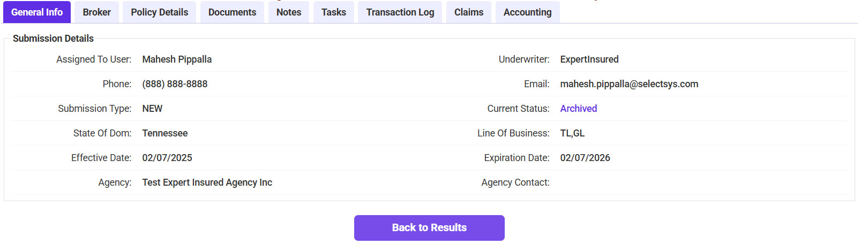Click the expiration date 02/07/2026
Viewport: 868px width, 244px height.
click(x=585, y=158)
